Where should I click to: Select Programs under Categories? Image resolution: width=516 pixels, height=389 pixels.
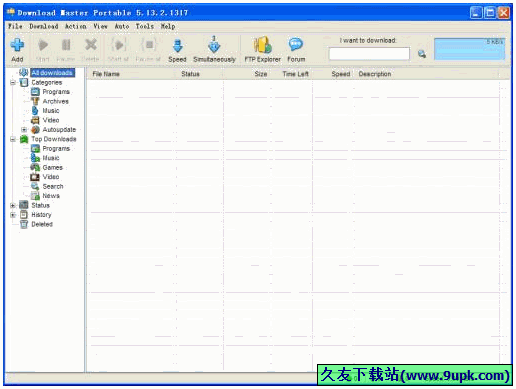tap(56, 92)
